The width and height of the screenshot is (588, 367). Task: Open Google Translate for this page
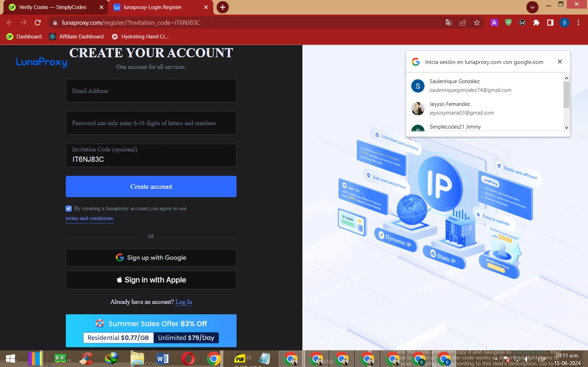[449, 23]
